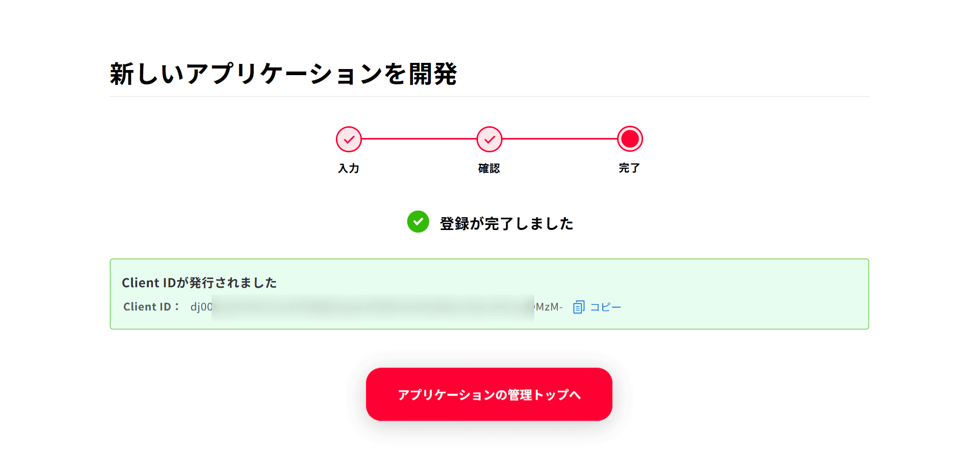Click the Client IDが発行されました heading
Viewport: 980px width, 460px height.
pos(199,283)
